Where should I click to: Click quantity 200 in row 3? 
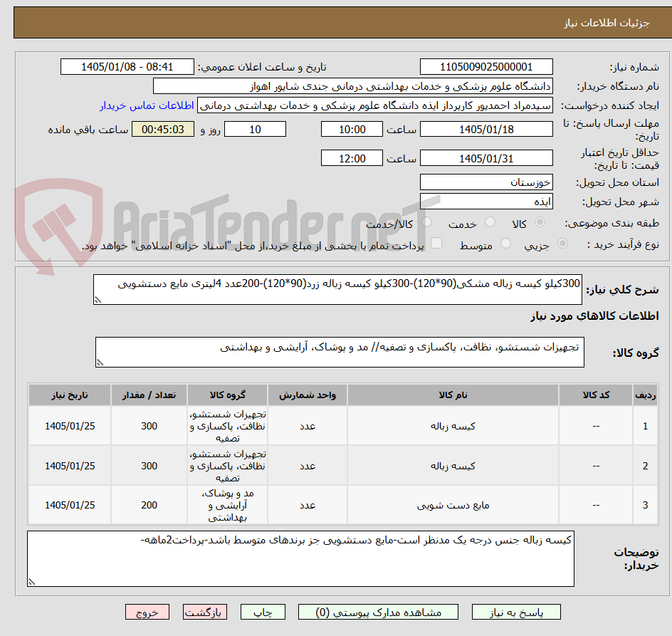(149, 505)
